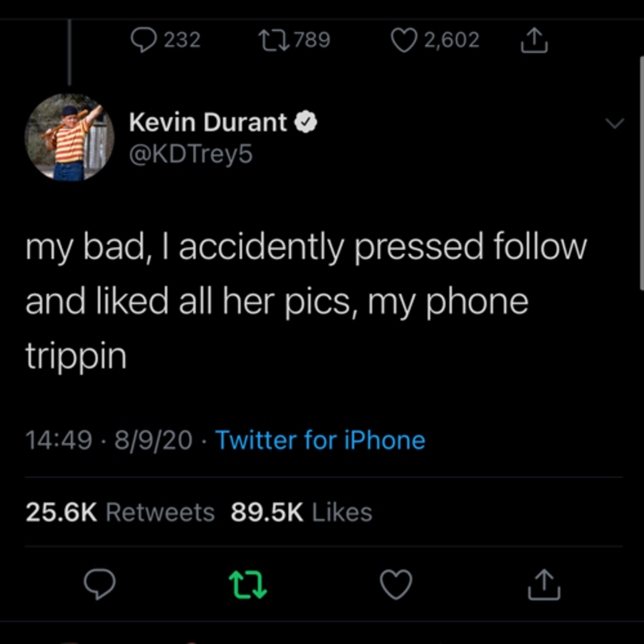The height and width of the screenshot is (644, 644).
Task: View the 25.6K Retweets list
Action: [120, 512]
